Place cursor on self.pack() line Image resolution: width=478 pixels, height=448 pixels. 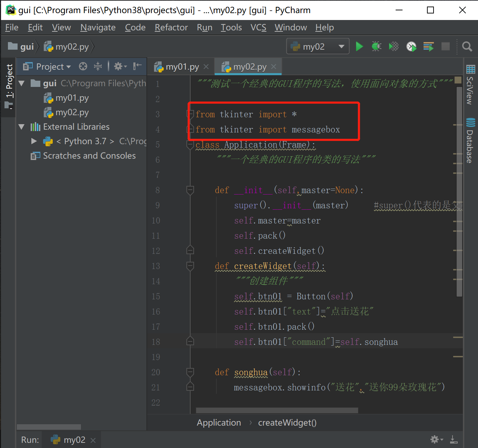point(260,236)
